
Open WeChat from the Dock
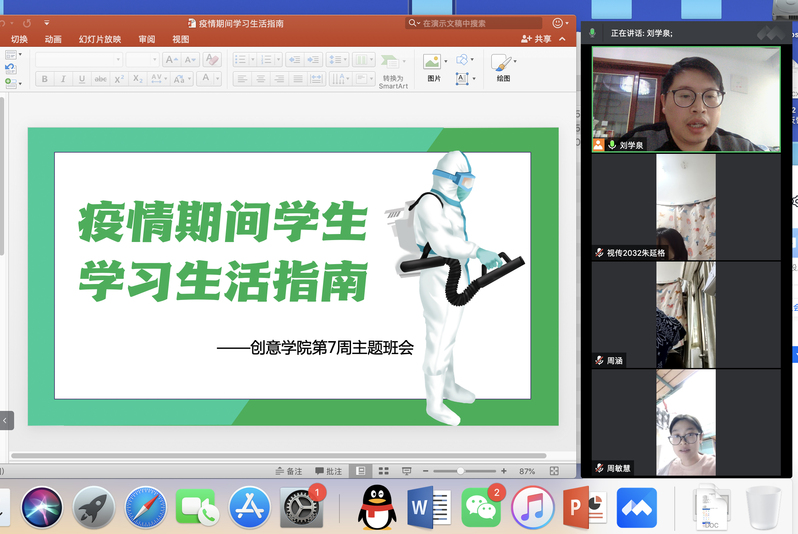pos(482,507)
